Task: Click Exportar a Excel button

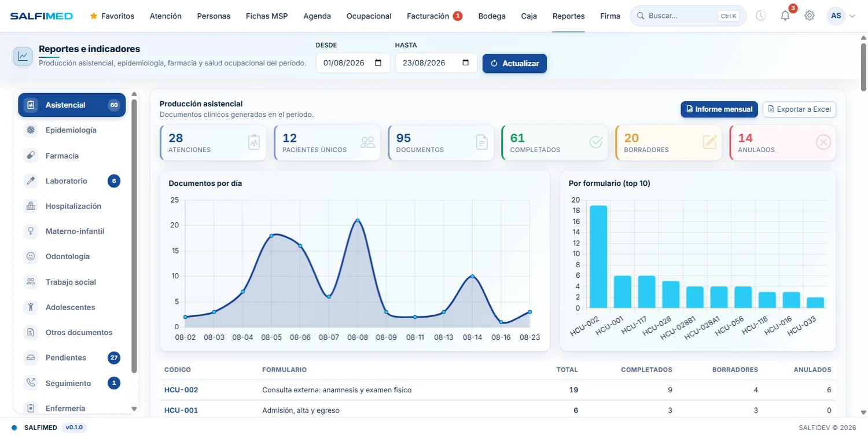Action: 799,109
